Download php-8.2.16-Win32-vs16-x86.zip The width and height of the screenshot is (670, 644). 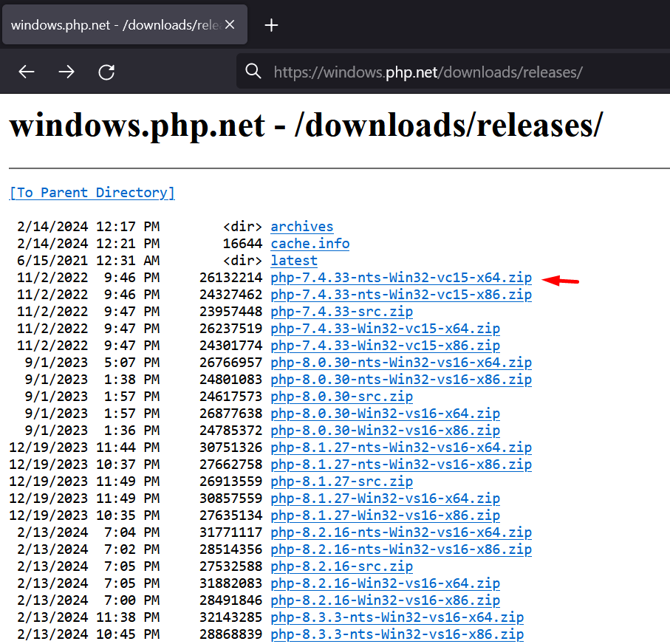pos(385,600)
